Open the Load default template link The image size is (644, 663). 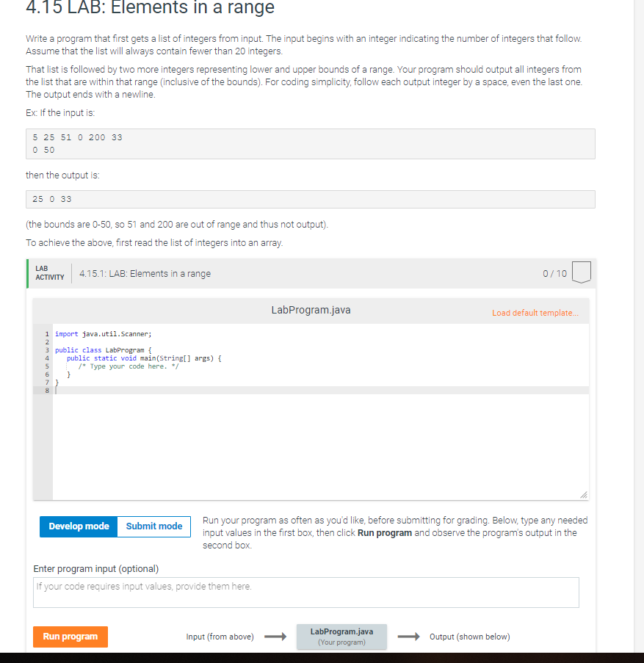point(535,311)
